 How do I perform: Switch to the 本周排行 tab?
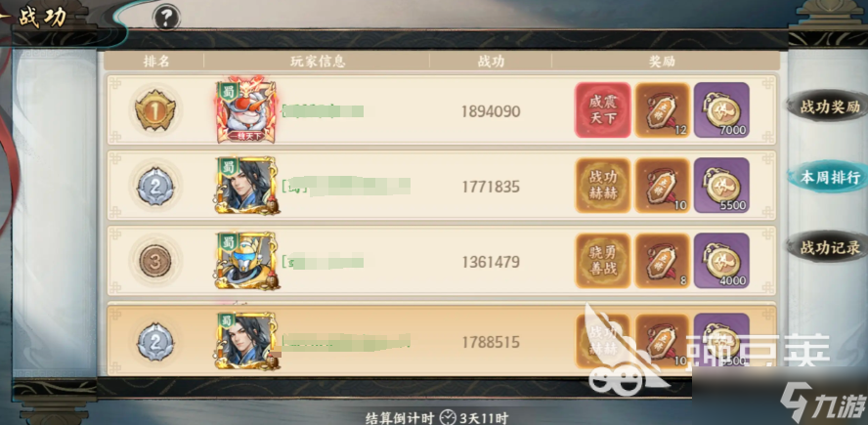(829, 177)
